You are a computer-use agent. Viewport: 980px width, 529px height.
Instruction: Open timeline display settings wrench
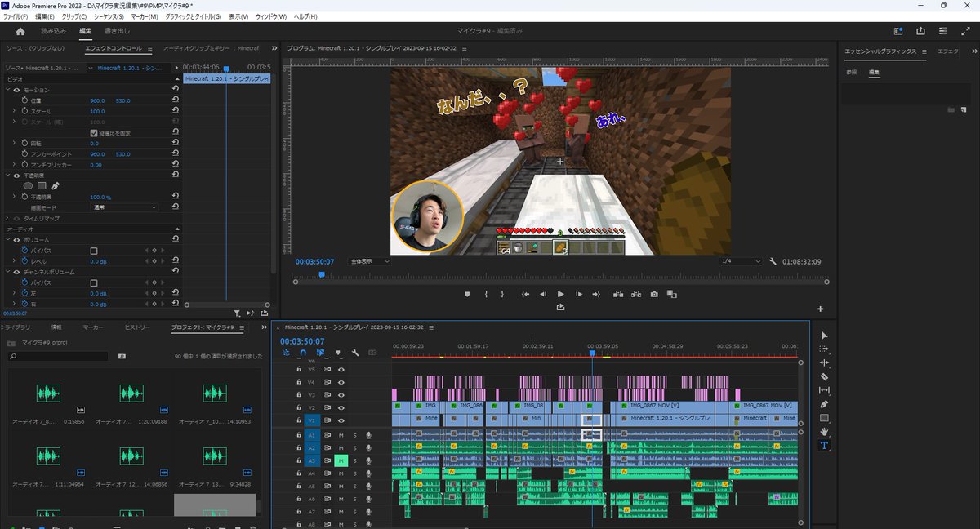(355, 353)
